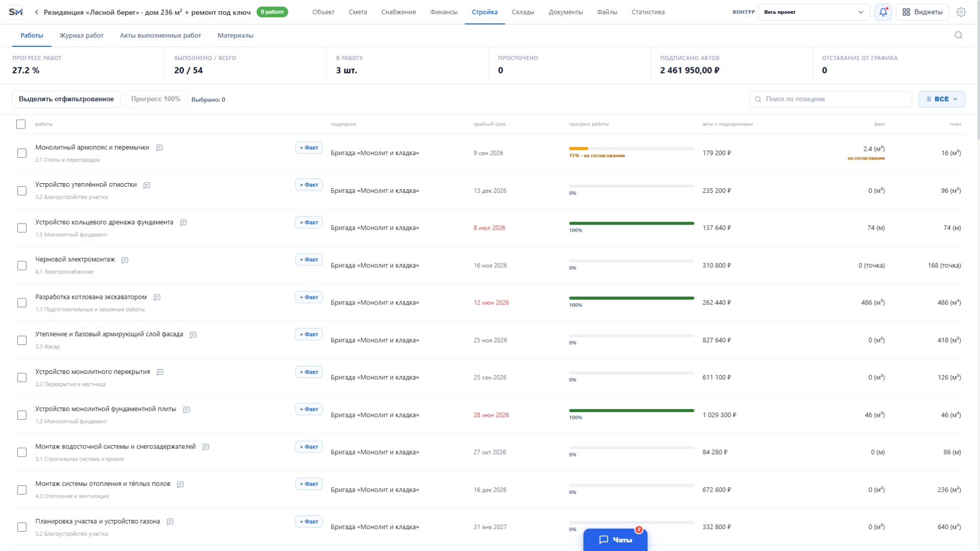The width and height of the screenshot is (980, 551).
Task: Open the Документы tab
Action: pyautogui.click(x=566, y=12)
